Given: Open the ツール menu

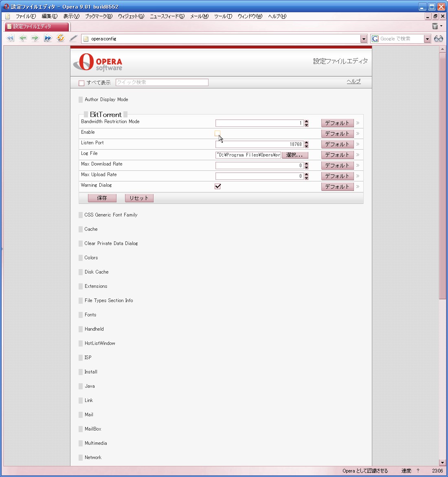Looking at the screenshot, I should click(x=223, y=16).
